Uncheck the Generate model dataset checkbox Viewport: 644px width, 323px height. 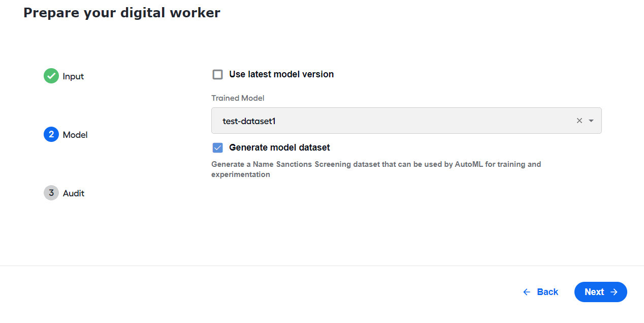(x=218, y=148)
